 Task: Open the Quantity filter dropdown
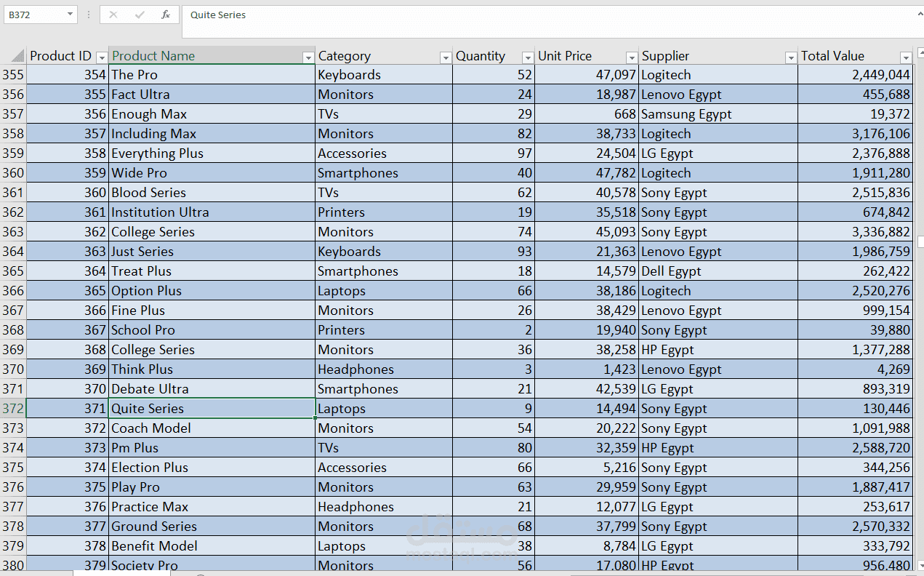point(528,57)
